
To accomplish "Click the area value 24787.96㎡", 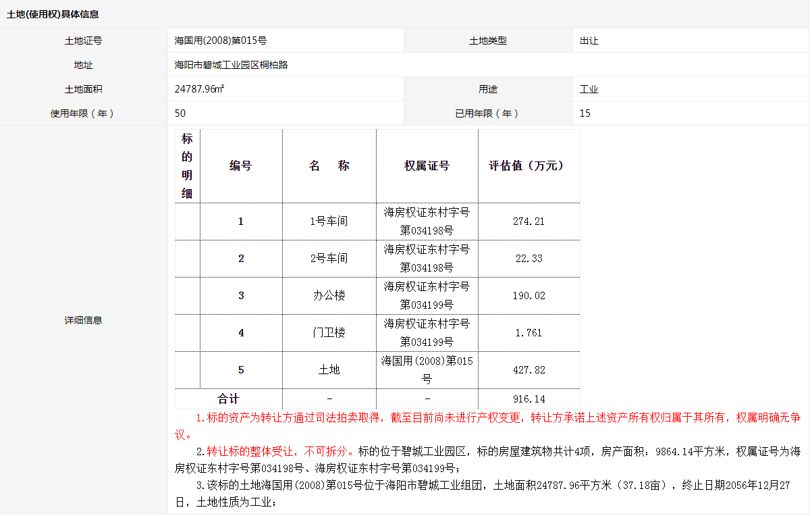I will [x=200, y=89].
